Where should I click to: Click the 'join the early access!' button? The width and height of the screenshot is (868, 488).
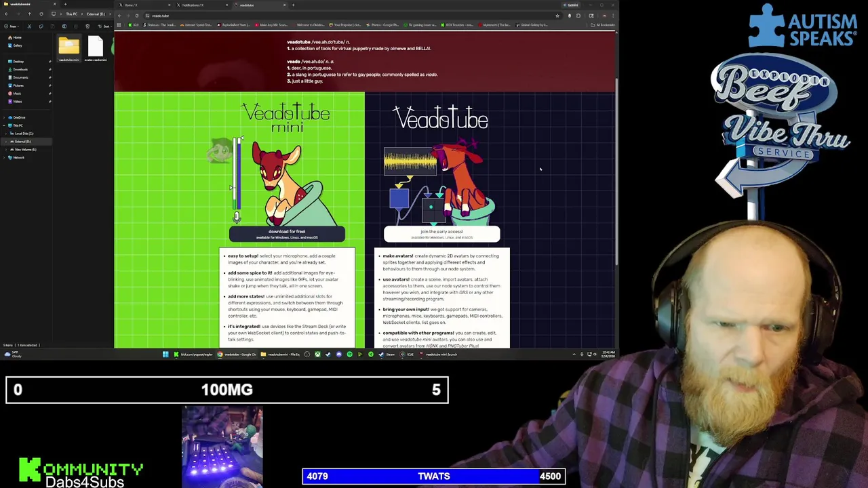[441, 234]
